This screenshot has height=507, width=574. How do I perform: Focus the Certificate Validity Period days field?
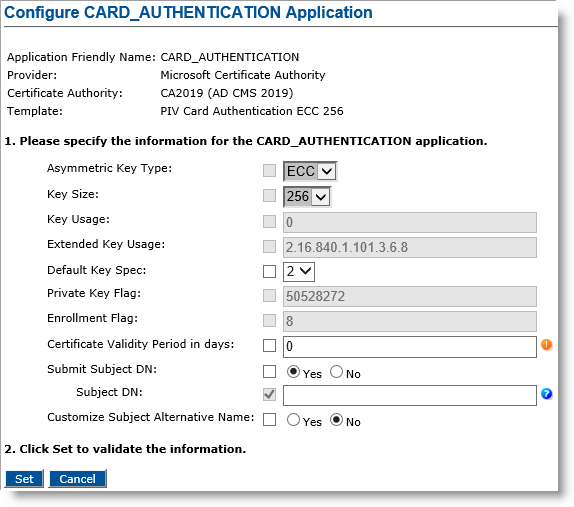coord(410,347)
